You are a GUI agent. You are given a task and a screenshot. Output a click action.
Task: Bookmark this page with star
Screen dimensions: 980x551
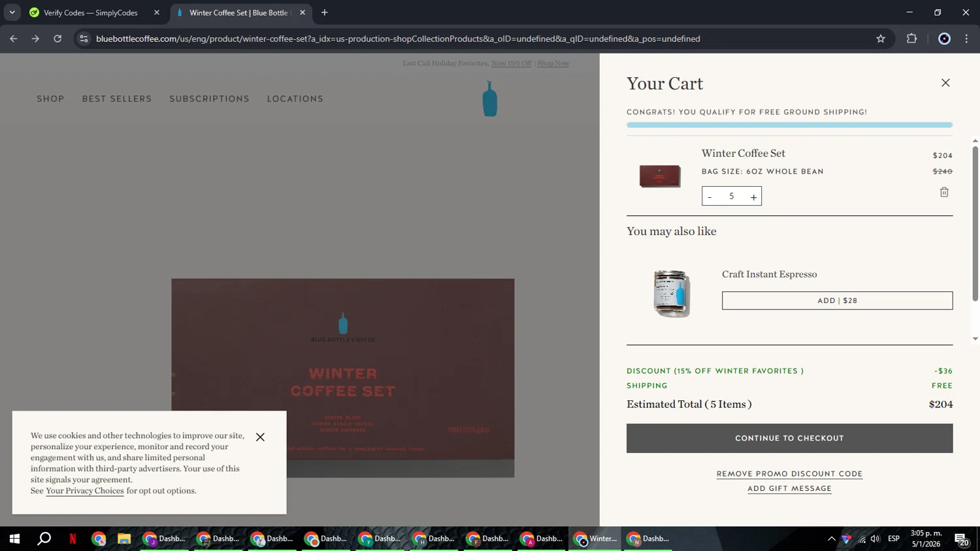[881, 39]
